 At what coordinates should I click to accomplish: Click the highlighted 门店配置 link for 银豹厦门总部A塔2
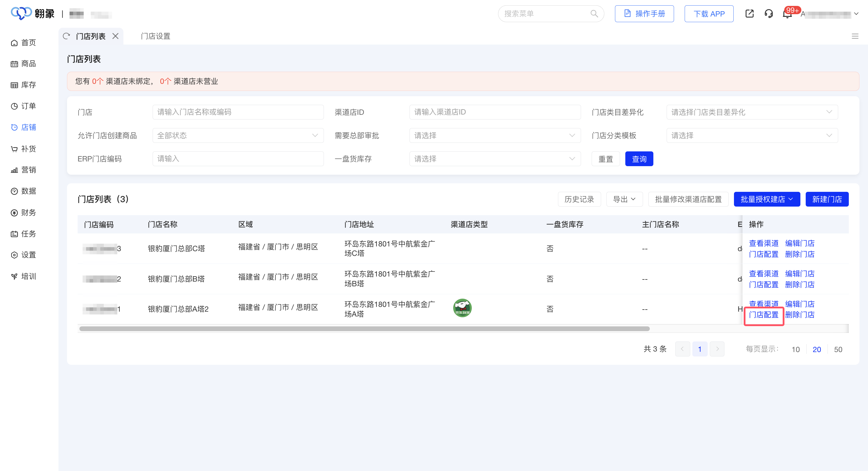coord(763,315)
